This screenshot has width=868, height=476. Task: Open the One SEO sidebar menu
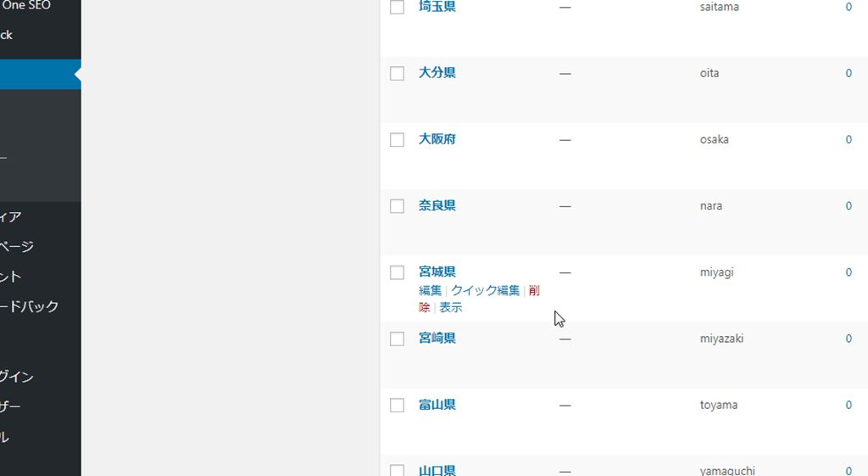pos(25,6)
